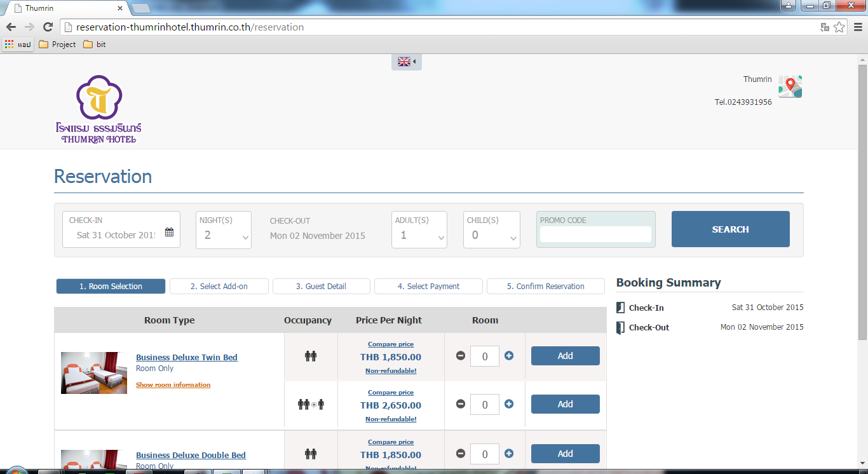868x474 pixels.
Task: Open Business Deluxe Twin Bed link
Action: 187,357
